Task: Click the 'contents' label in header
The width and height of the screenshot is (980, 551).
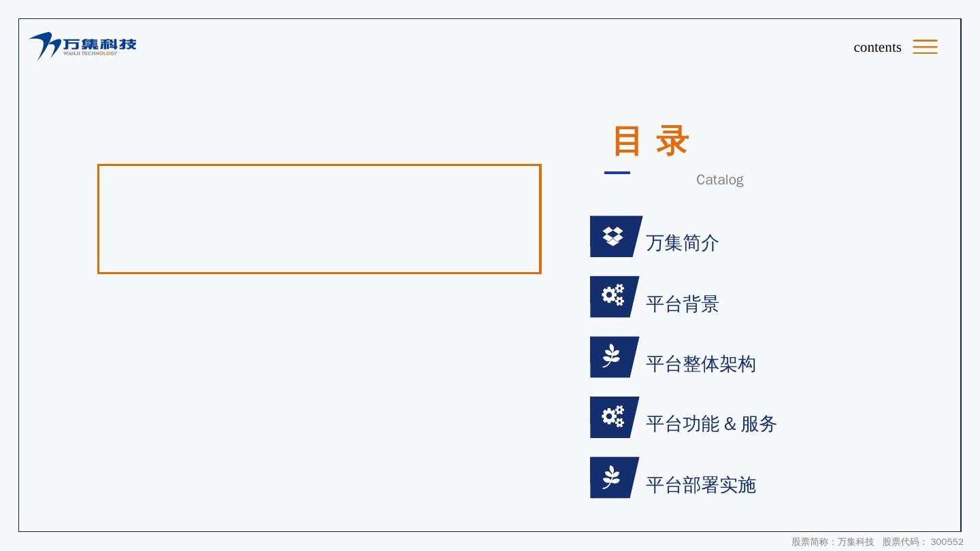Action: point(877,47)
